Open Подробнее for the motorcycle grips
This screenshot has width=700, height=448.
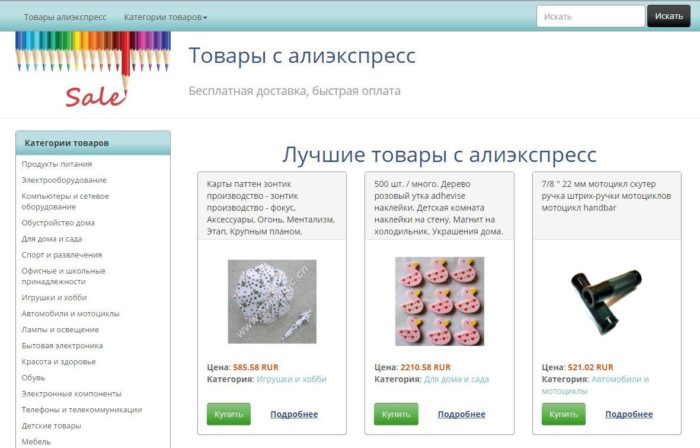coord(629,414)
